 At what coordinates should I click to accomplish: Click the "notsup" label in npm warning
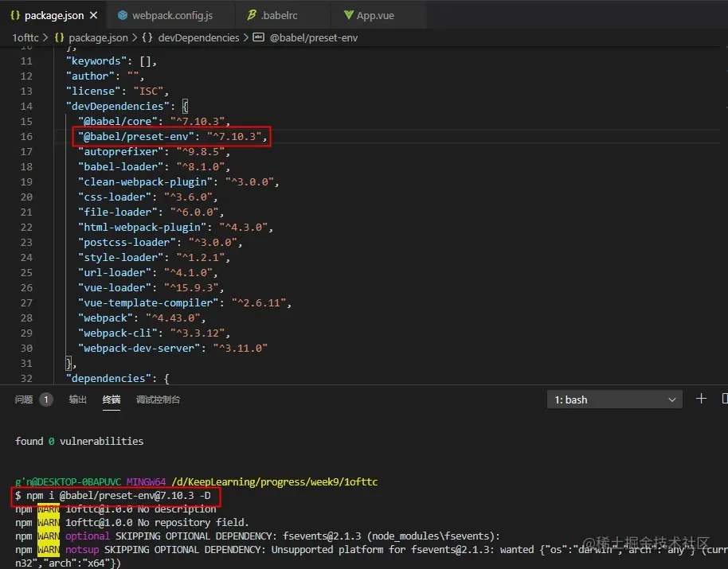(x=82, y=550)
